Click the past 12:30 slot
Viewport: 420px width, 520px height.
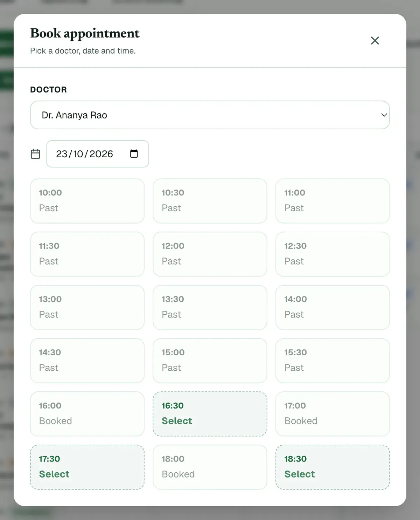coord(332,254)
